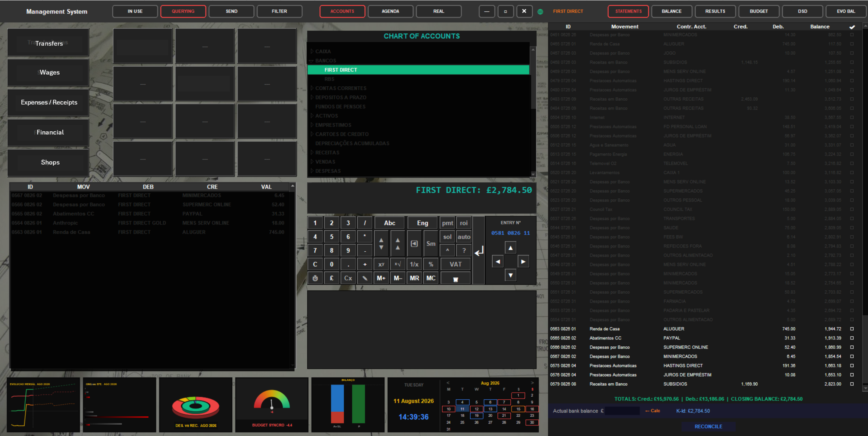Click the backspace boxed-arrow key
Image resolution: width=868 pixels, height=436 pixels.
(414, 244)
